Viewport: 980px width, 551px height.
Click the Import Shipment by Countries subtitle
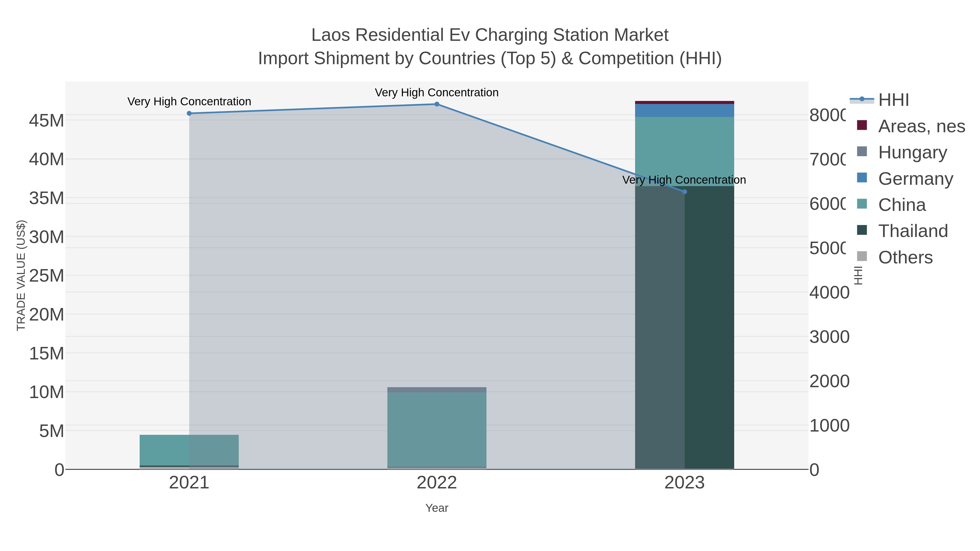pyautogui.click(x=490, y=59)
